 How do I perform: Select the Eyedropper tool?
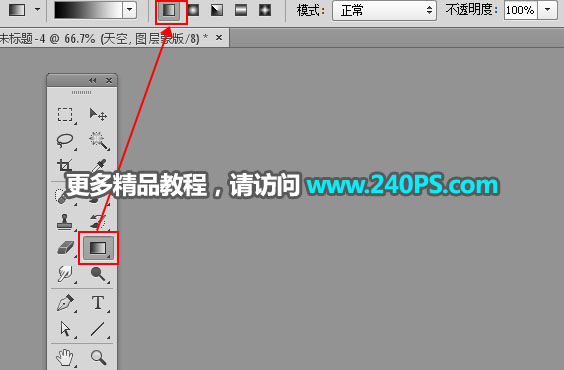(x=98, y=166)
